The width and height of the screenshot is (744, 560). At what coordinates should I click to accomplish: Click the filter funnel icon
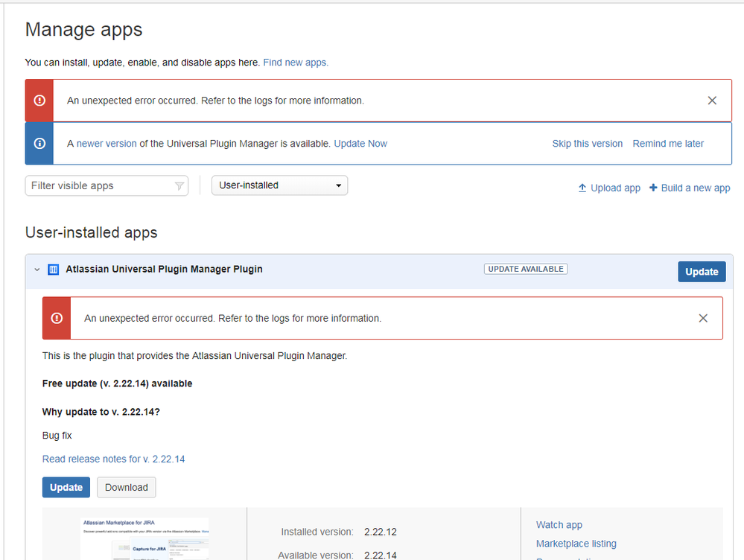pyautogui.click(x=179, y=186)
